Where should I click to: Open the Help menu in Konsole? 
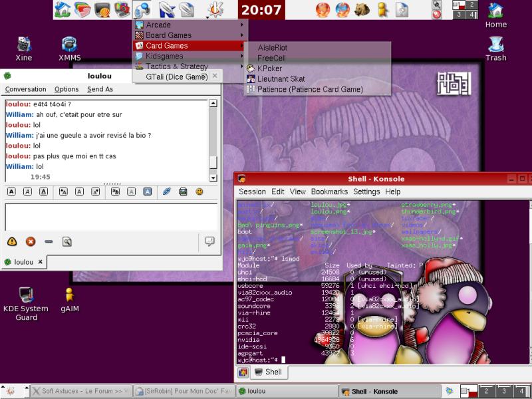click(392, 192)
